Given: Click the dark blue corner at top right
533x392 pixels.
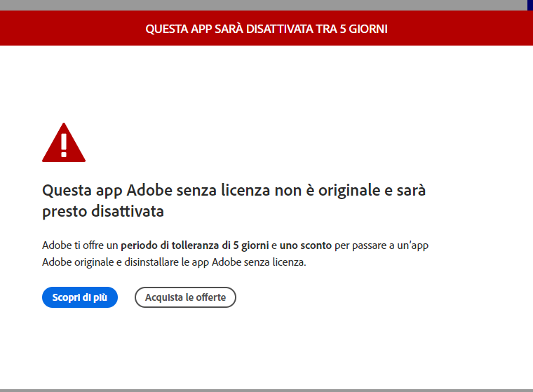Looking at the screenshot, I should [x=530, y=5].
